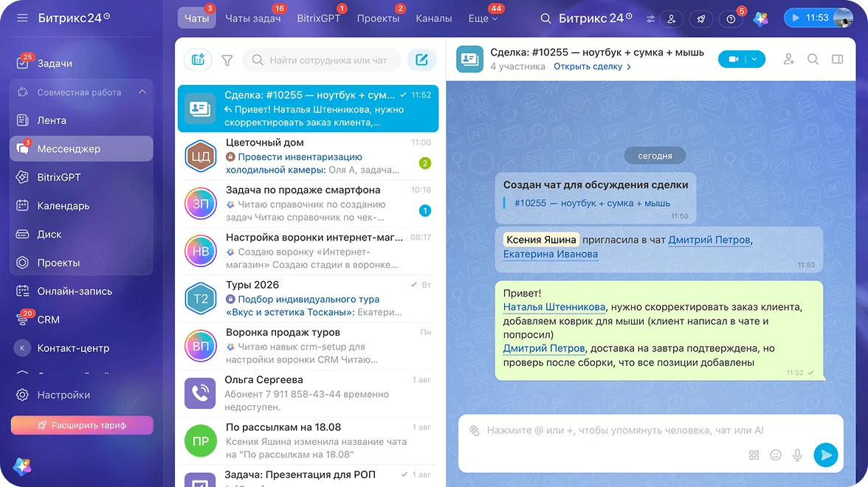Open the help question mark icon
868x487 pixels.
pyautogui.click(x=731, y=19)
